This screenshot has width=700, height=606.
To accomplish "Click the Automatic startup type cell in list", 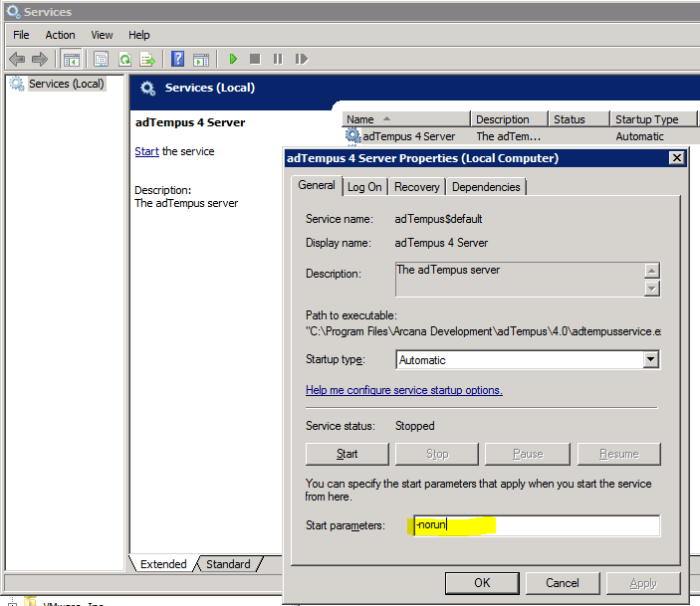I will [639, 136].
